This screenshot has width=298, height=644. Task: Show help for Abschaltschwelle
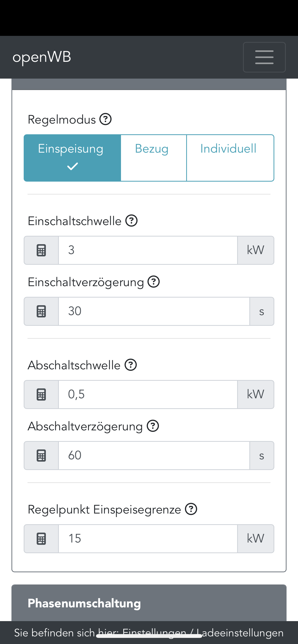(x=131, y=365)
